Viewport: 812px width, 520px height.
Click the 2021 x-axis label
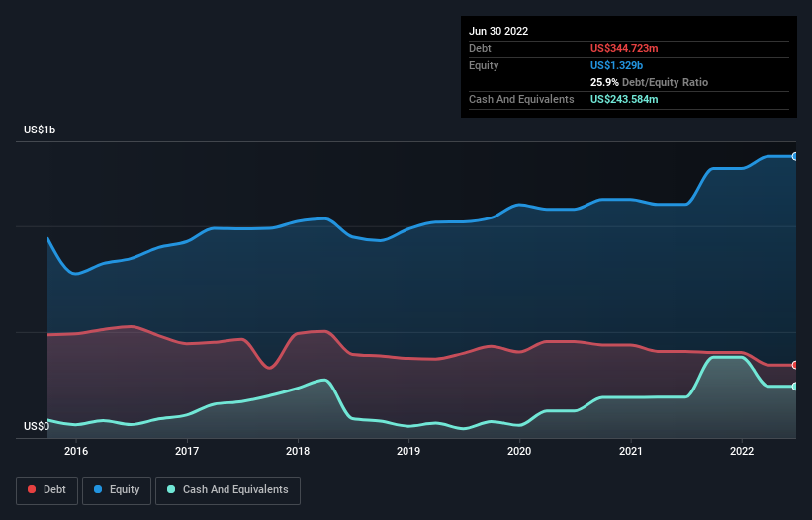[x=631, y=451]
